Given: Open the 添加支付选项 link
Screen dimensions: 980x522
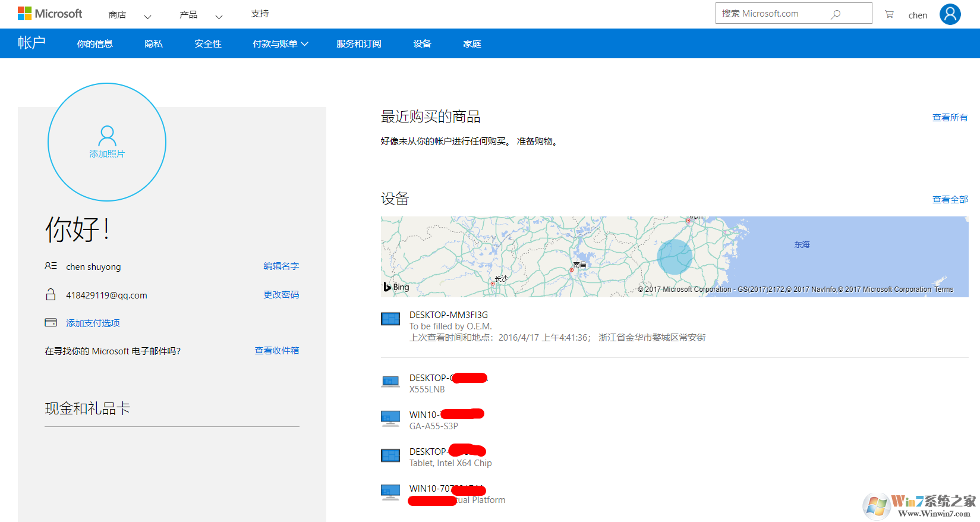Looking at the screenshot, I should 93,323.
